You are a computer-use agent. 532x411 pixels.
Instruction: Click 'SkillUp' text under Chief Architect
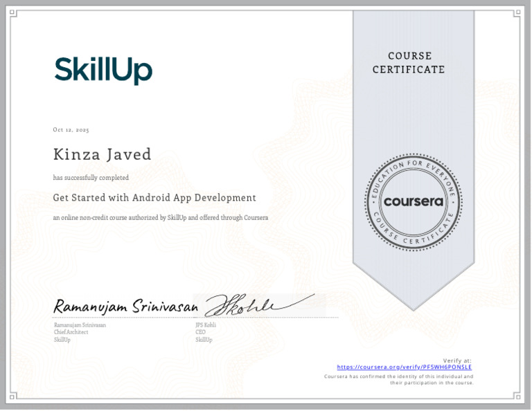click(62, 340)
